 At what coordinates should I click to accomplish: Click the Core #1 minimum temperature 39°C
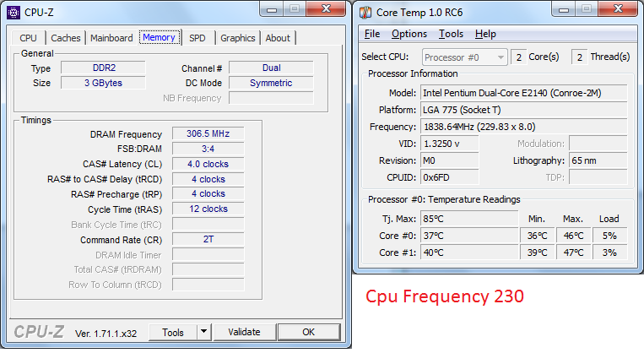[537, 253]
